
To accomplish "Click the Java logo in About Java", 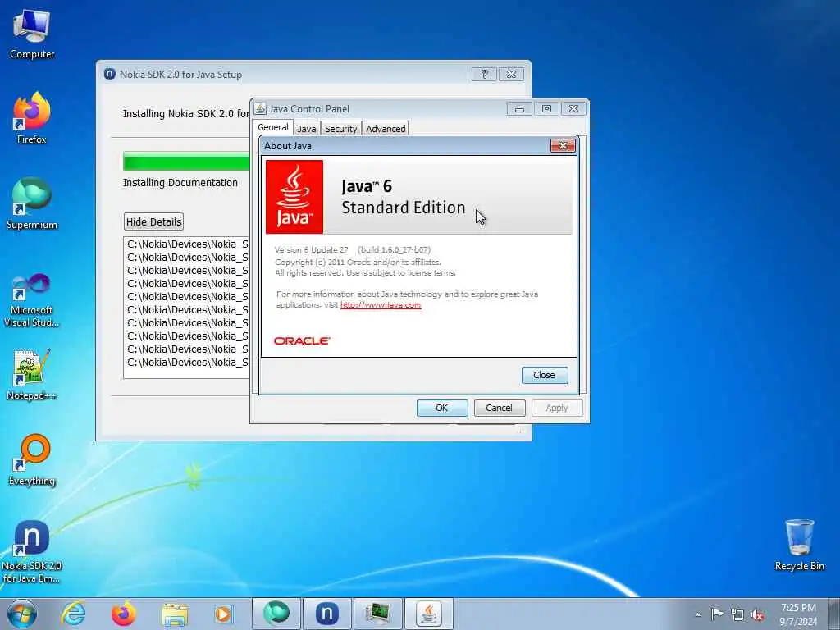I will coord(294,197).
